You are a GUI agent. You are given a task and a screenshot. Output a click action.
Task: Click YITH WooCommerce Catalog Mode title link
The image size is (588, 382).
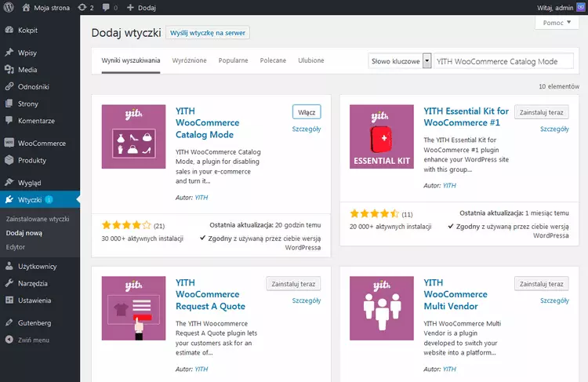[208, 122]
